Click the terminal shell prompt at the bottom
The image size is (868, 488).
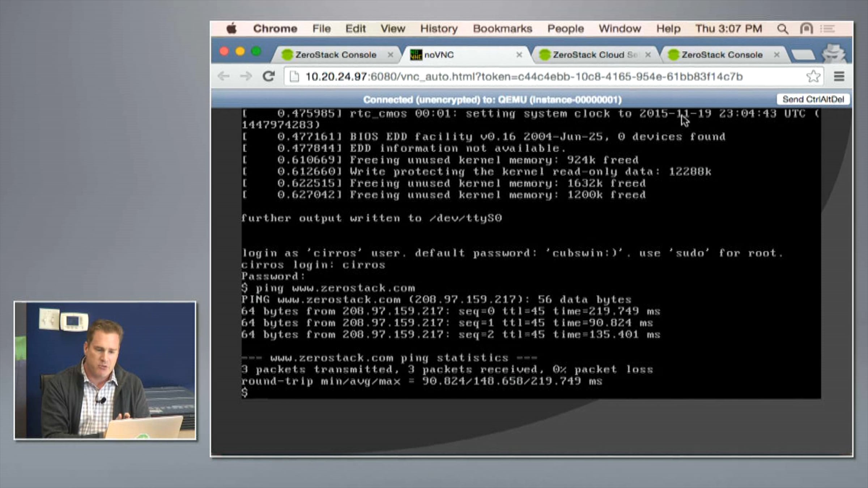click(x=245, y=393)
